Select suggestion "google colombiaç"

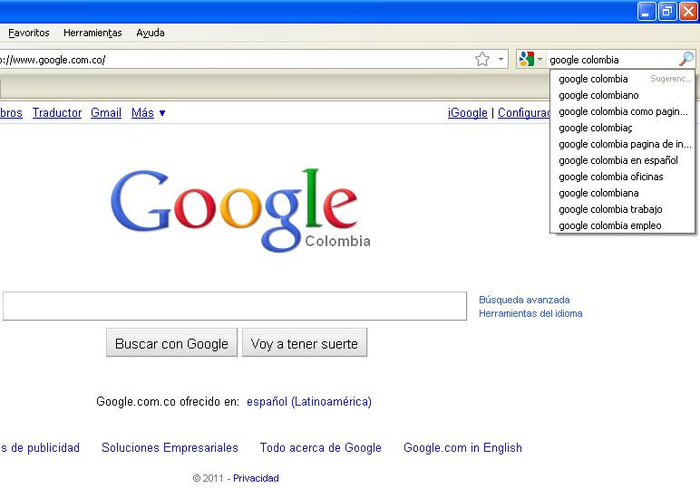click(622, 128)
